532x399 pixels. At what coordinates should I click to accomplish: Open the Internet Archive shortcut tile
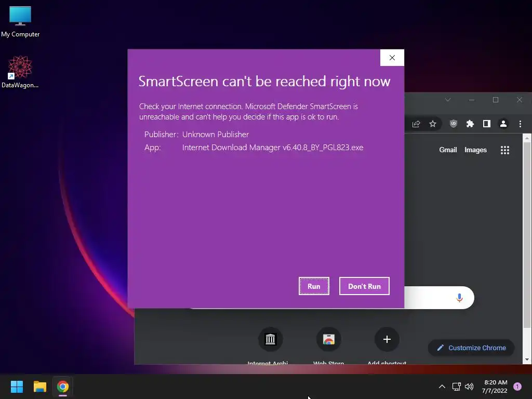click(x=270, y=339)
